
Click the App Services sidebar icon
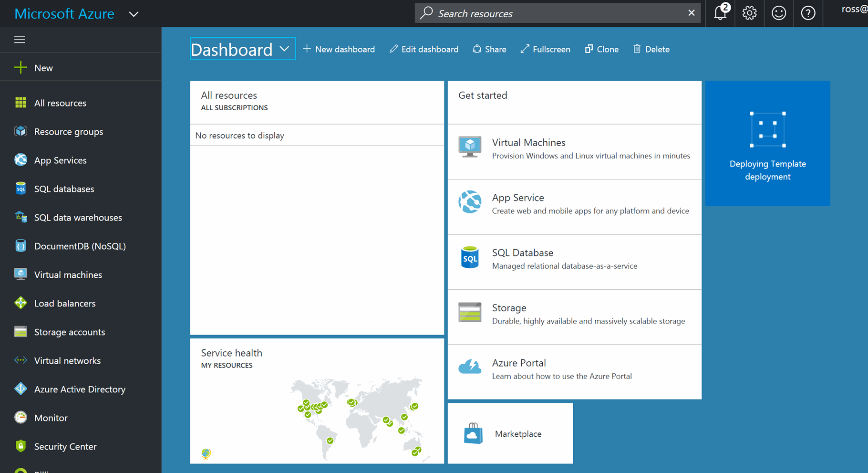21,160
